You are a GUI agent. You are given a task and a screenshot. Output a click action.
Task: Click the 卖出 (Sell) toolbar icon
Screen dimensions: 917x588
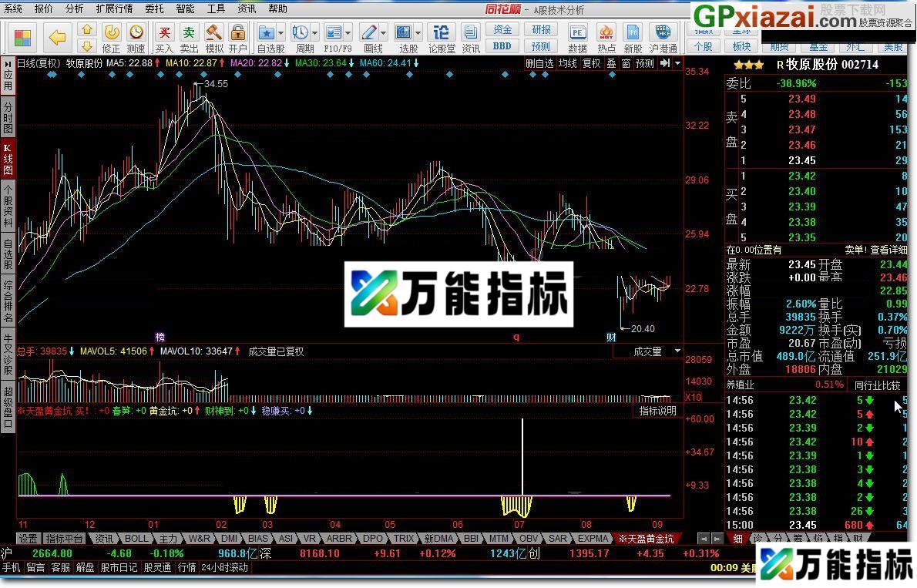point(188,32)
